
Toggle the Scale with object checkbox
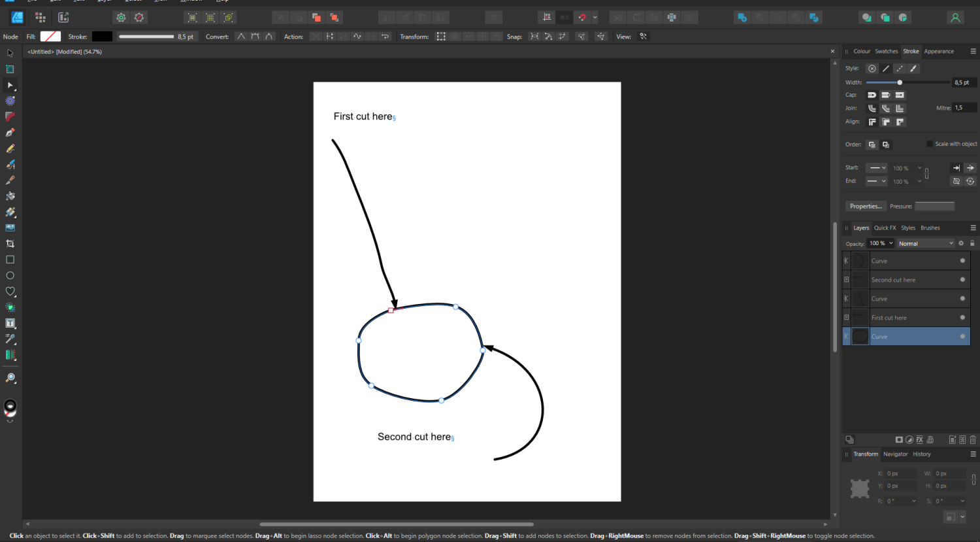(x=930, y=143)
